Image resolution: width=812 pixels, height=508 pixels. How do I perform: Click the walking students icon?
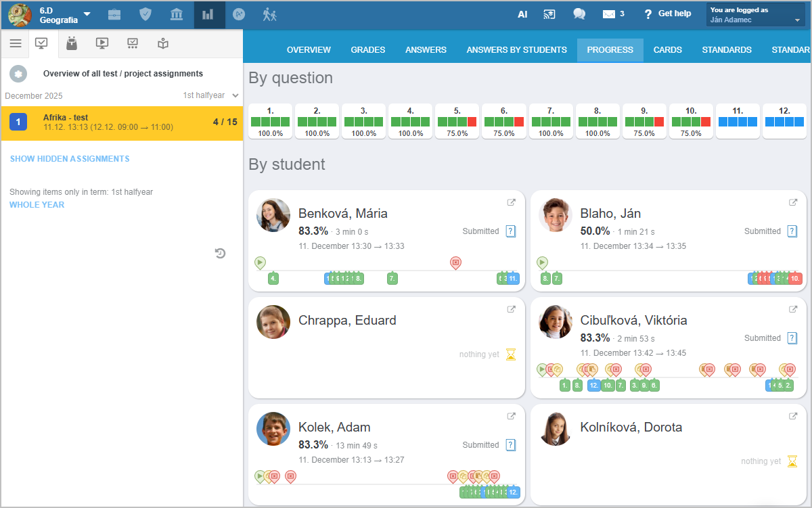269,14
